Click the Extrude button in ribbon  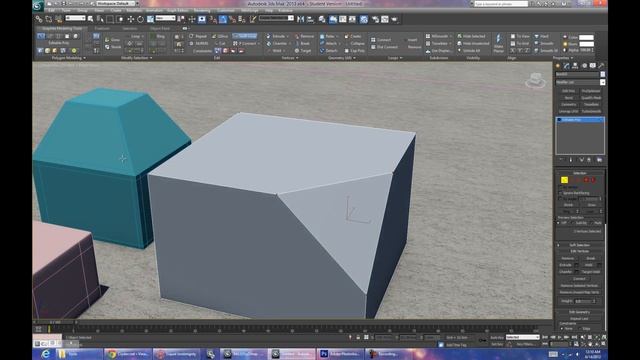[278, 36]
